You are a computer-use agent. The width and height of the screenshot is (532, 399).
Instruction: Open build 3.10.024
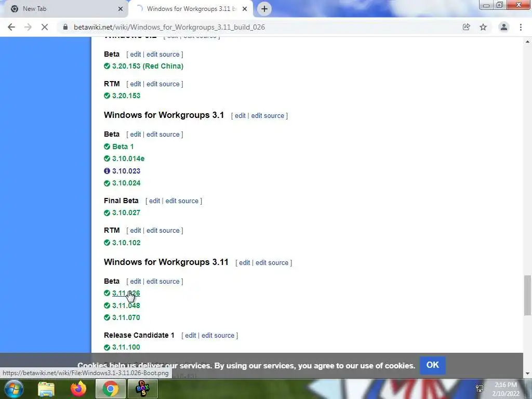[126, 183]
